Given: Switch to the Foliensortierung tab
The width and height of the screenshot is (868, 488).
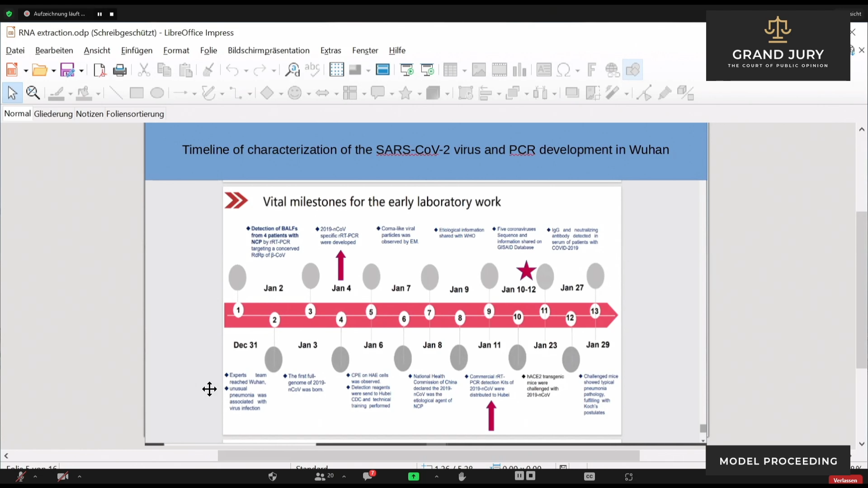Looking at the screenshot, I should click(x=135, y=114).
